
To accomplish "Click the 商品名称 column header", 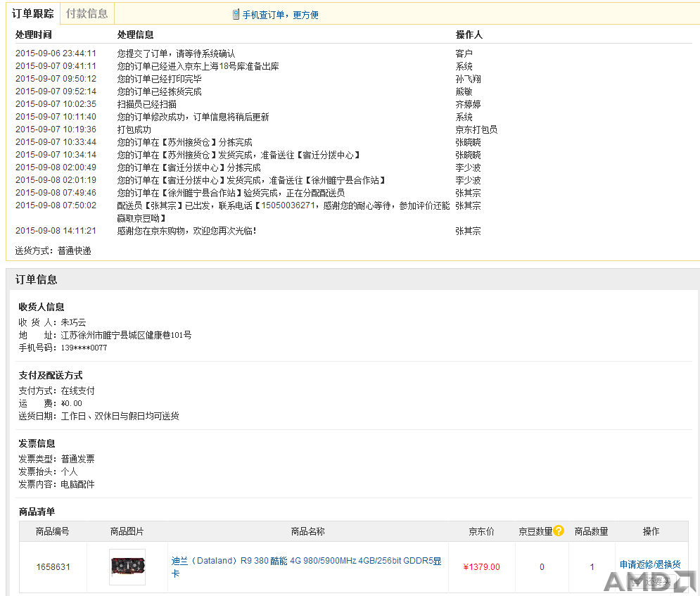I will pyautogui.click(x=307, y=531).
